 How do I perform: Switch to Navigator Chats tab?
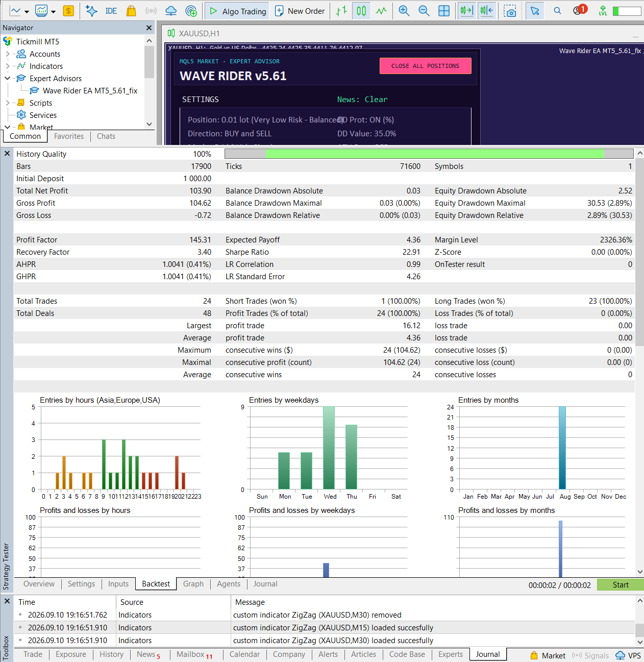106,136
